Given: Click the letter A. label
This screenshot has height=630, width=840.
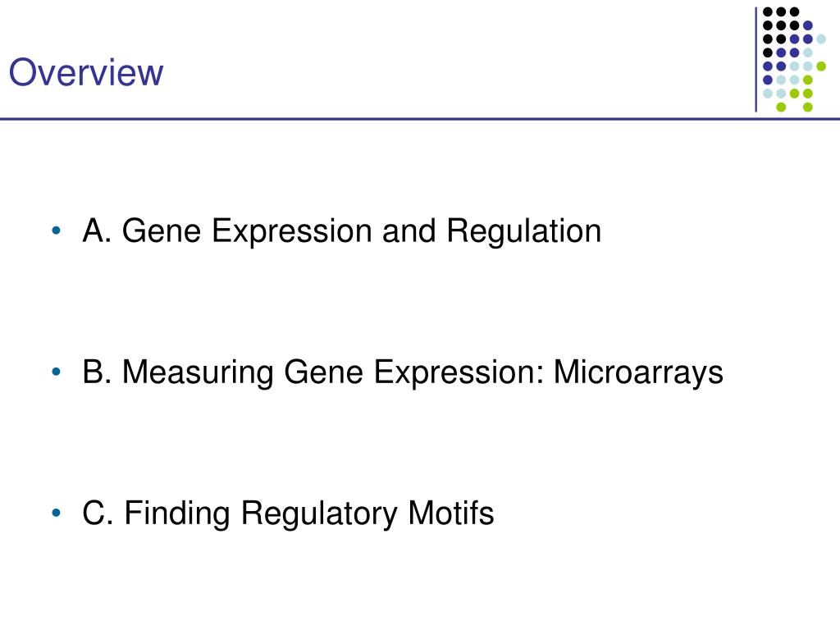Looking at the screenshot, I should click(97, 231).
